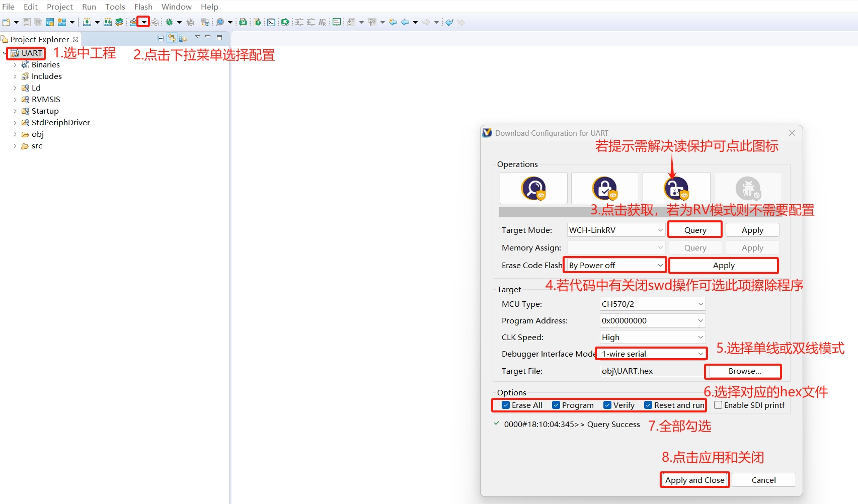Image resolution: width=858 pixels, height=504 pixels.
Task: Click the Enable read-protect lock icon
Action: [x=605, y=188]
